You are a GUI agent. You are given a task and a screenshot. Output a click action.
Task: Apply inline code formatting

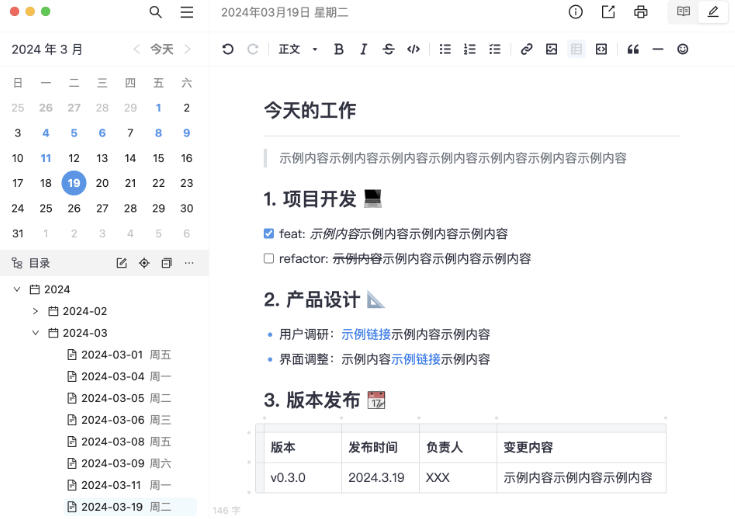coord(413,49)
